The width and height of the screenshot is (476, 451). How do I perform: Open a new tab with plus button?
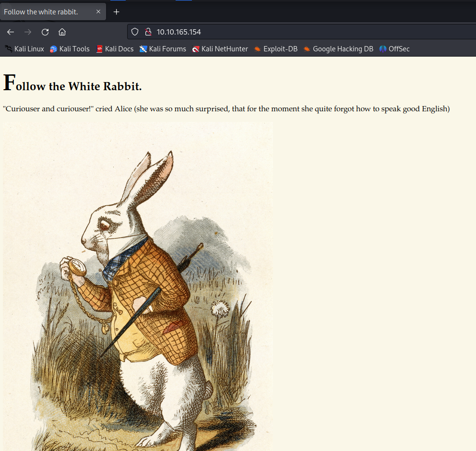point(116,12)
